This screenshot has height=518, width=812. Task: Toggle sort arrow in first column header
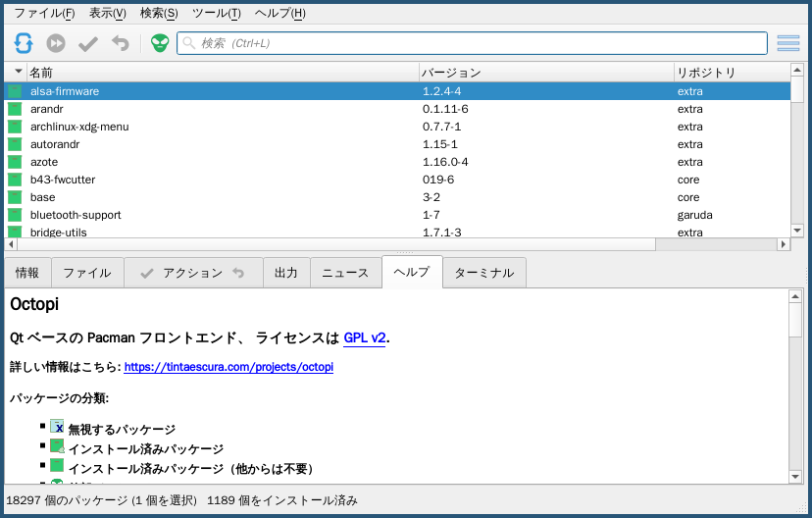click(x=18, y=72)
